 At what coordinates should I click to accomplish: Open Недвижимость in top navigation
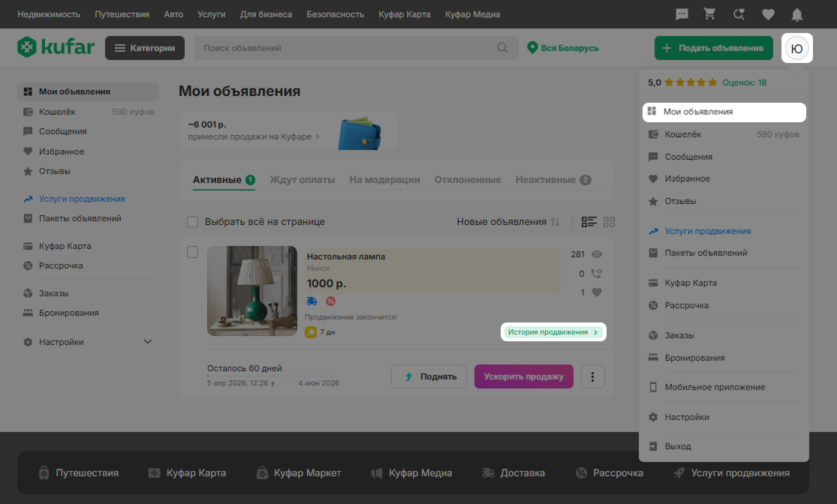click(x=49, y=14)
